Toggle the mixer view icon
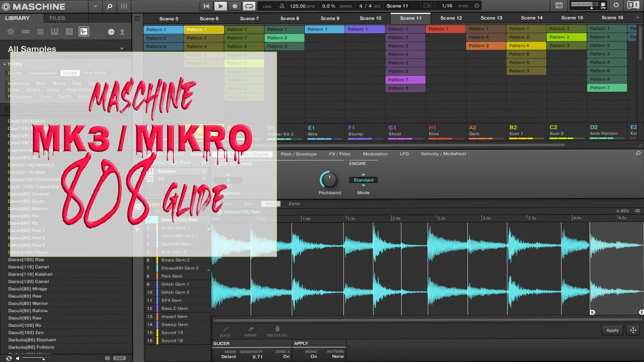This screenshot has height=362, width=644. [124, 7]
